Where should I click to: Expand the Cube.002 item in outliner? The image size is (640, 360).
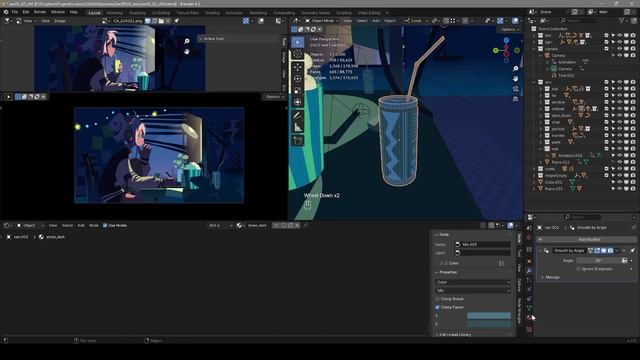pos(534,182)
